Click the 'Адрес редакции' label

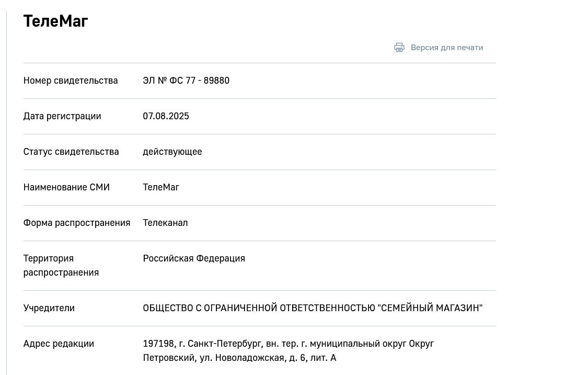59,344
